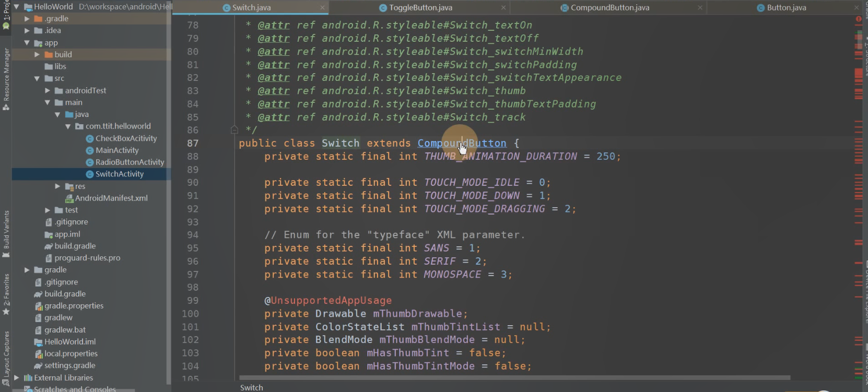868x392 pixels.
Task: Click the editor horizontal scrollbar
Action: (514, 377)
